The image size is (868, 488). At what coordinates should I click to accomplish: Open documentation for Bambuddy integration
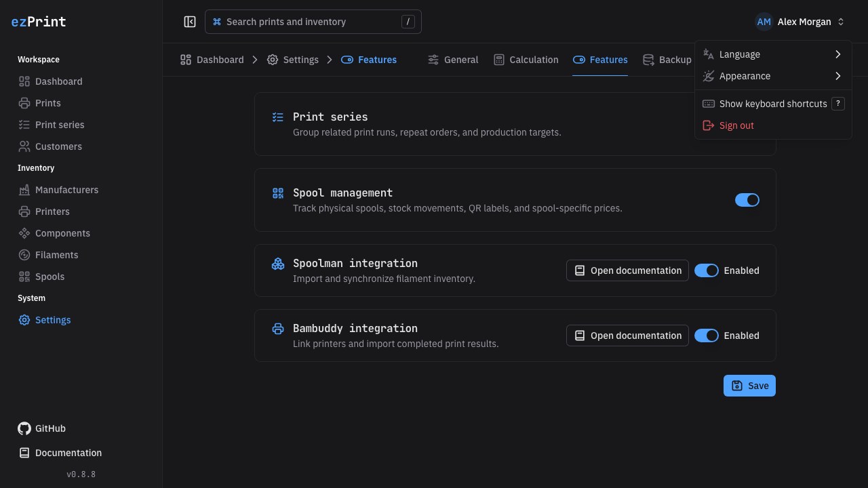pyautogui.click(x=627, y=335)
